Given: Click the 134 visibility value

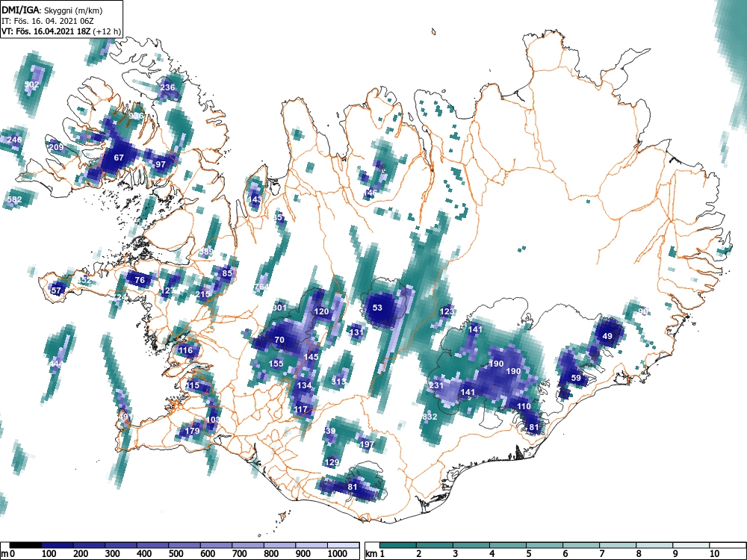Looking at the screenshot, I should pyautogui.click(x=304, y=385).
